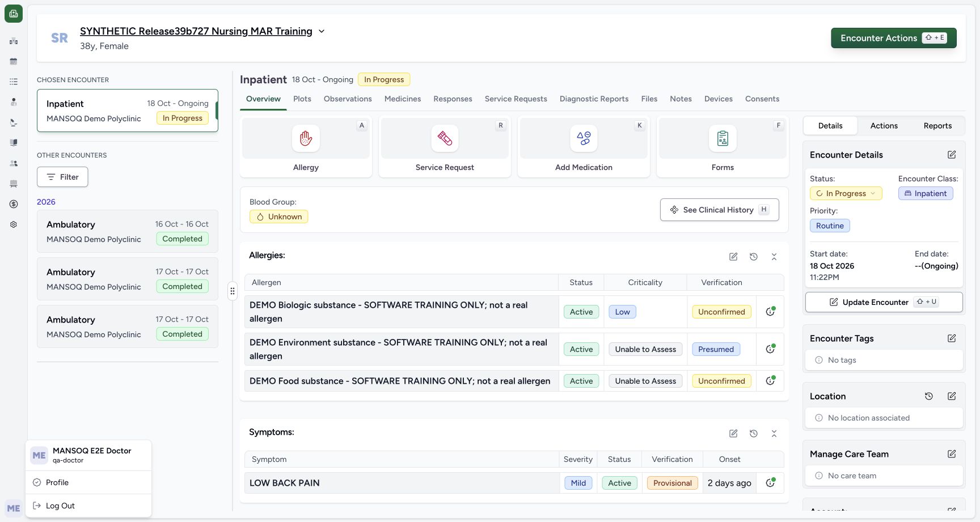
Task: Select the 16 Oct Ambulatory encounter card
Action: click(128, 231)
